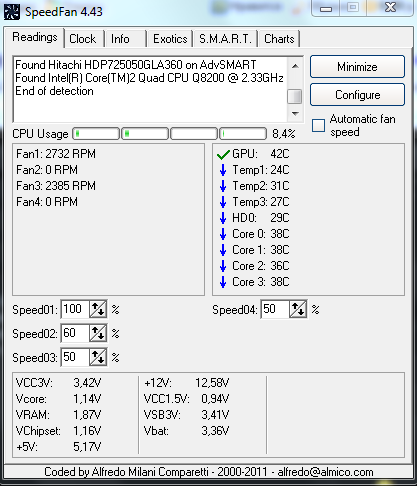Click the second CPU Usage progress bar
417x486 pixels.
(x=145, y=134)
